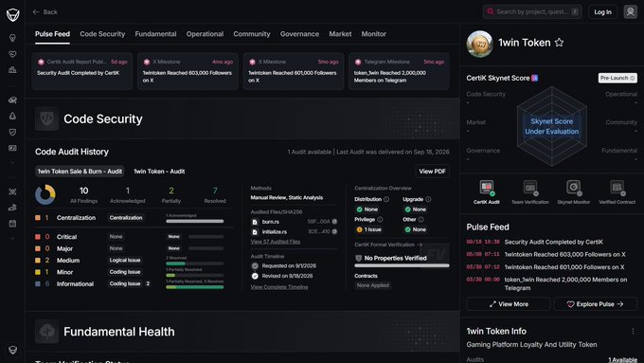Viewport: 644px width, 363px height.
Task: Click the lightbulb icon in sidebar
Action: (x=12, y=38)
